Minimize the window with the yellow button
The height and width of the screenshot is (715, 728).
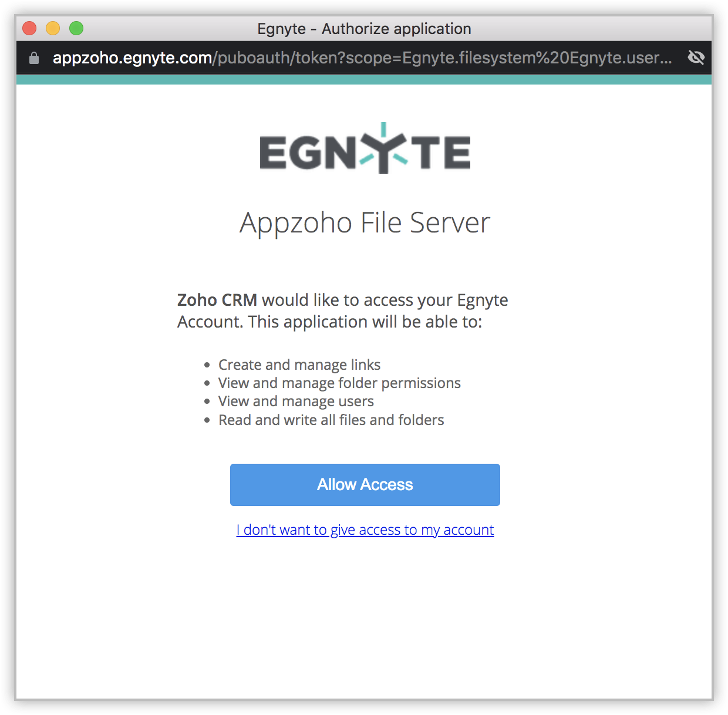coord(53,28)
